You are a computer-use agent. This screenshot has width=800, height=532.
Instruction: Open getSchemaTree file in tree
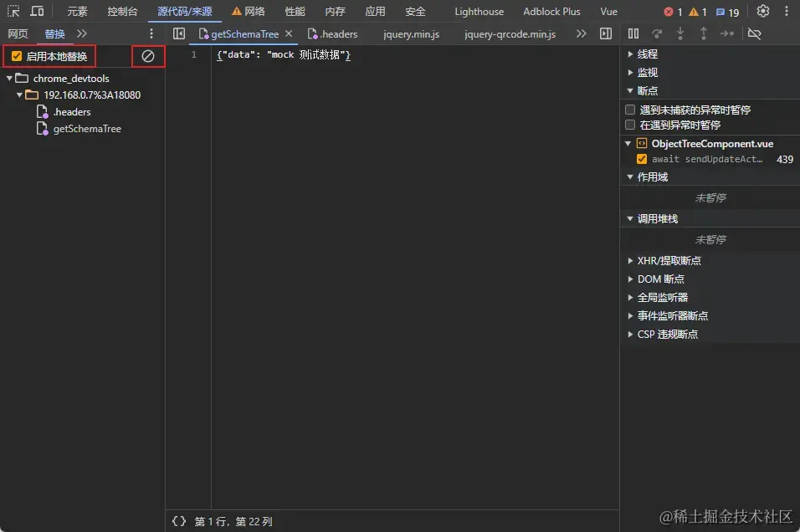pos(87,129)
